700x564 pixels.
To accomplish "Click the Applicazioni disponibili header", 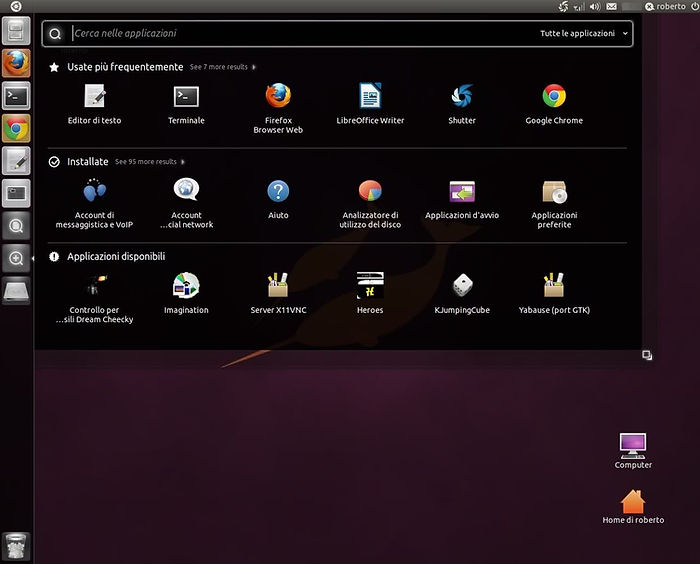I will [x=116, y=256].
